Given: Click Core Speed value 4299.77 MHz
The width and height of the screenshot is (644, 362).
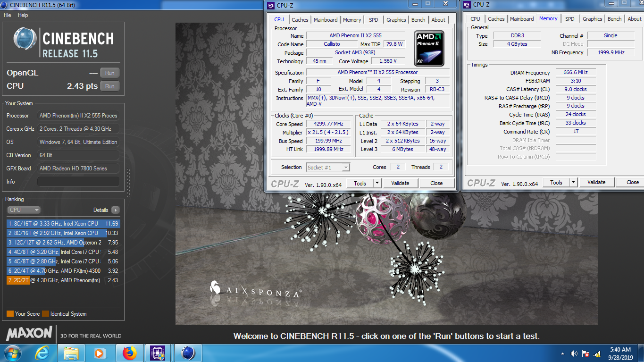Looking at the screenshot, I should click(328, 124).
